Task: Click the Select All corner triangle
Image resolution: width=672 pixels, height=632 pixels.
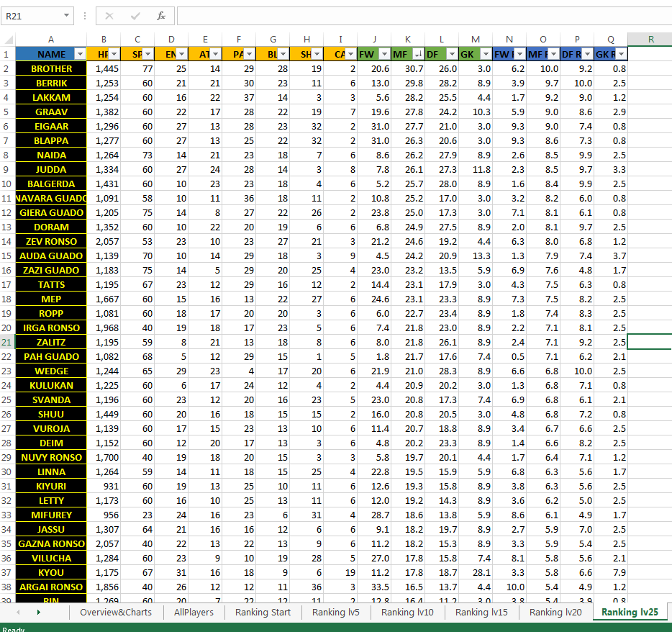Action: 9,40
